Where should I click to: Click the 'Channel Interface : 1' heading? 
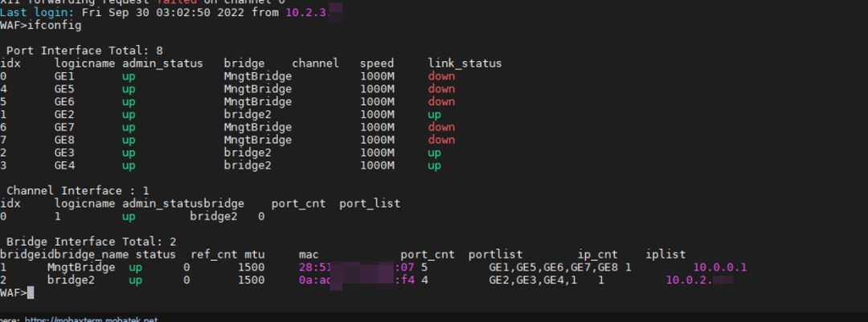(x=77, y=191)
